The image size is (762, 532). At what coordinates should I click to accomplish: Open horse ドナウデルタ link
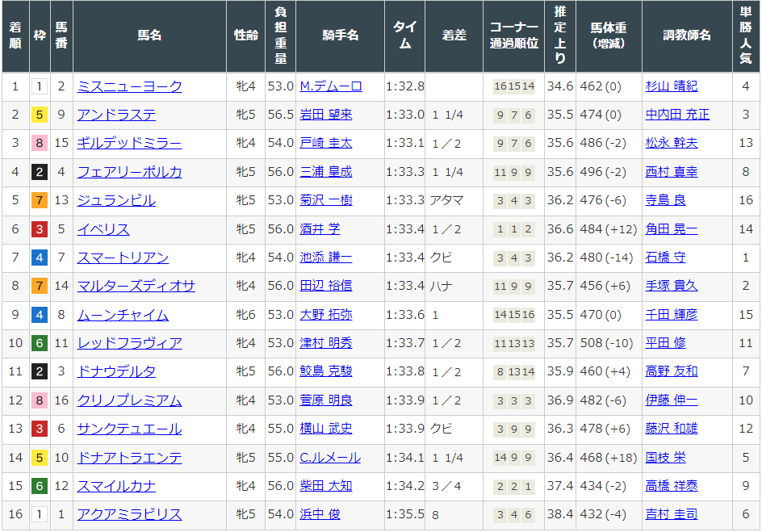pos(116,371)
